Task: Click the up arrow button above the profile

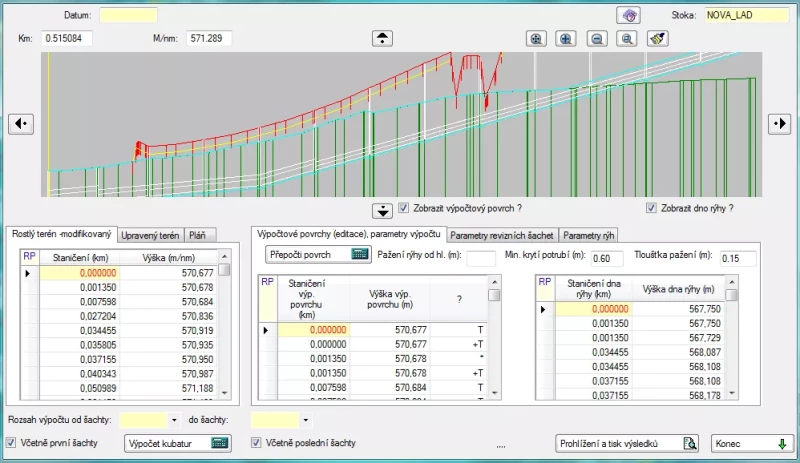Action: (x=382, y=38)
